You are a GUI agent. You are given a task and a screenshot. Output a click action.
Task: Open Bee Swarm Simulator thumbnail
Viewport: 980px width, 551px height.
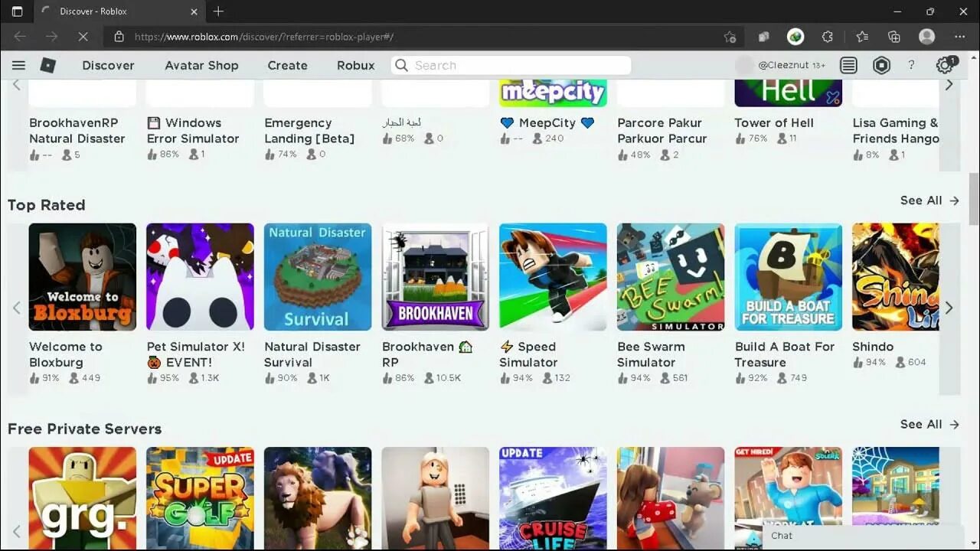pos(671,277)
